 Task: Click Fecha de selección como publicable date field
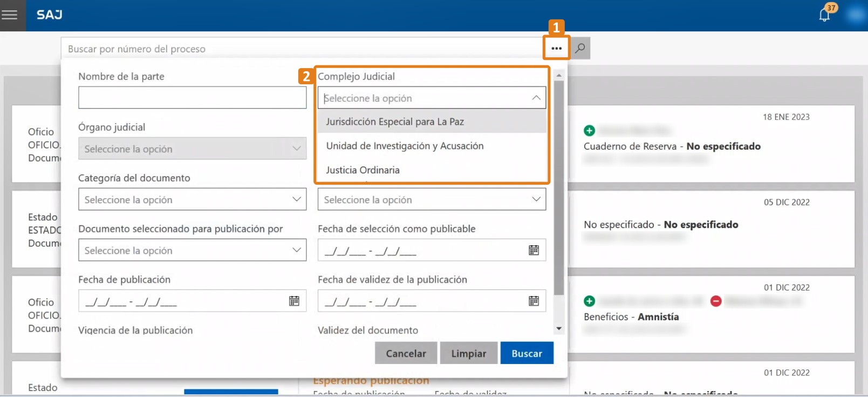click(x=432, y=250)
